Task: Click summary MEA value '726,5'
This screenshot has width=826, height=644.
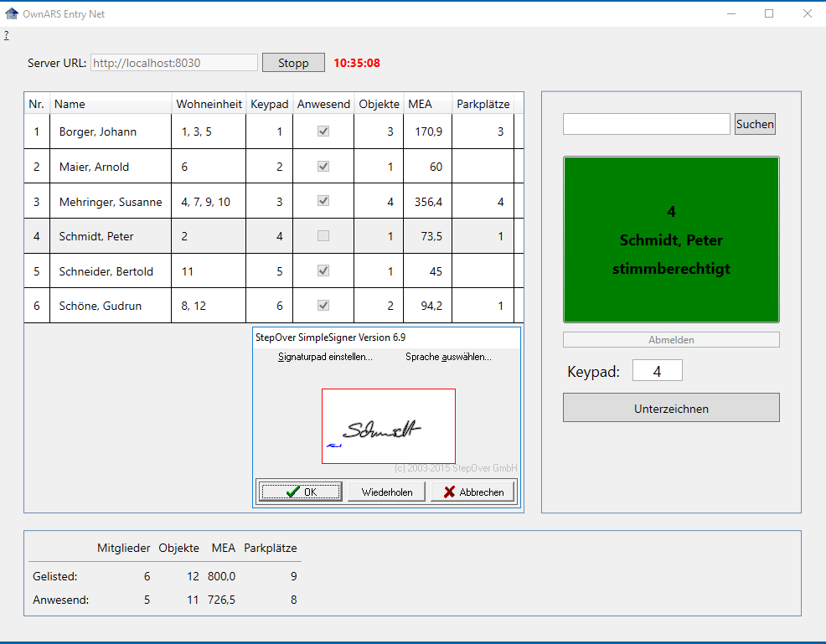Action: [221, 600]
